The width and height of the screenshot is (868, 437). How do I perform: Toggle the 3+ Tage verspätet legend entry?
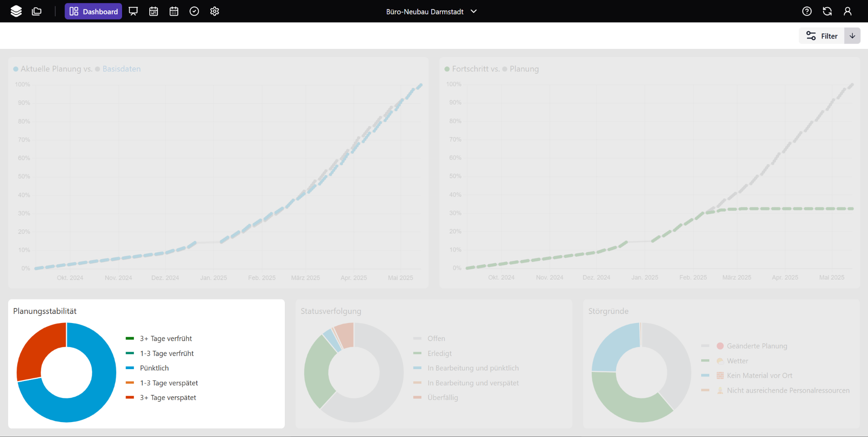point(168,398)
